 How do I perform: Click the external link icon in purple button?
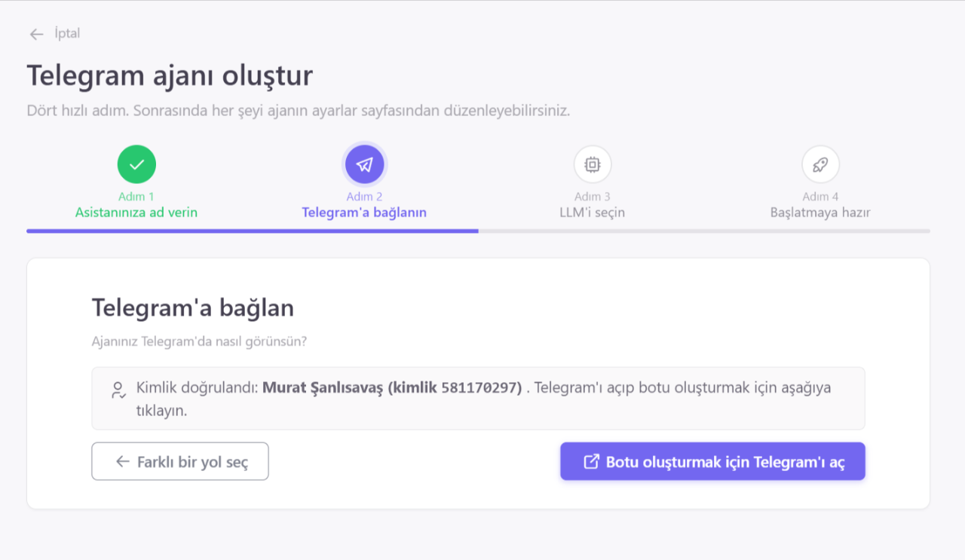point(592,461)
